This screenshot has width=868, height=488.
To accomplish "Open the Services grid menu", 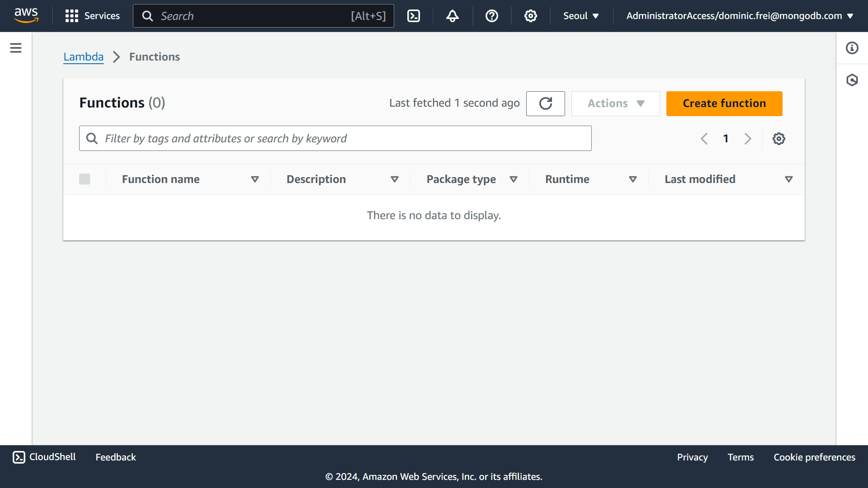I will click(x=92, y=16).
